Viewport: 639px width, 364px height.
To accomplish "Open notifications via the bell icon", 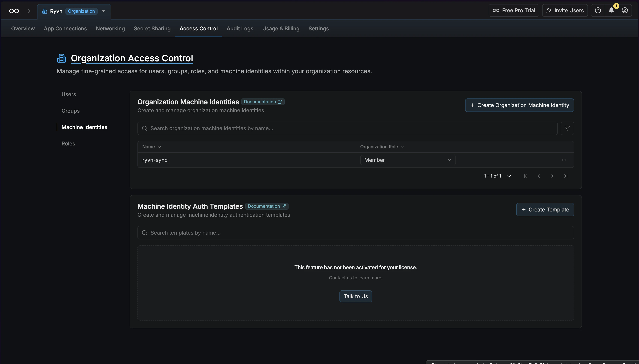I will click(611, 10).
